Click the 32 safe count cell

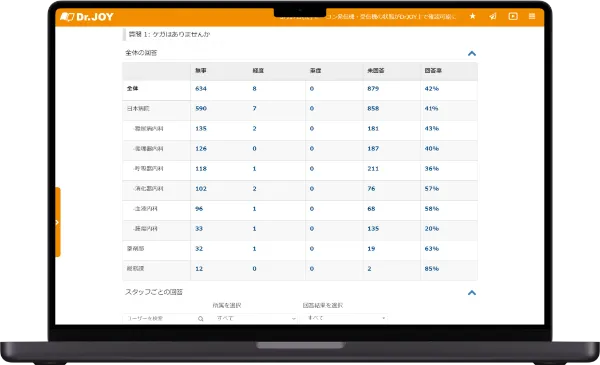[x=199, y=249]
